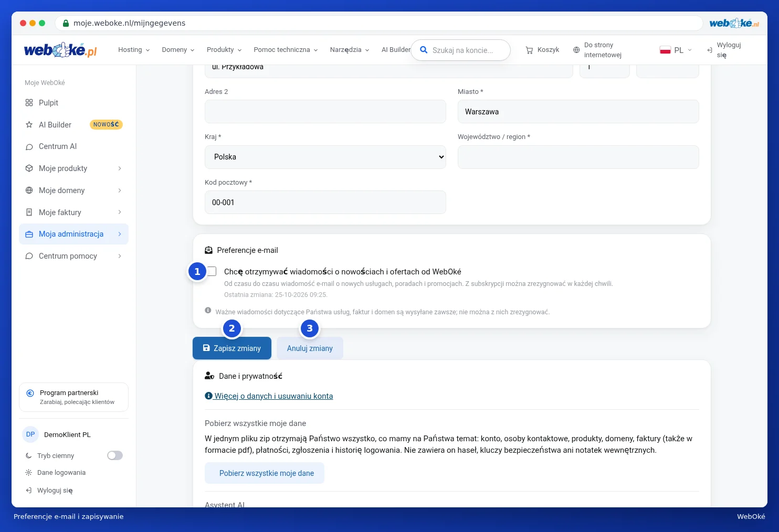Open the Pomoc techniczna menu
Screen dimensions: 779x532
click(x=286, y=50)
